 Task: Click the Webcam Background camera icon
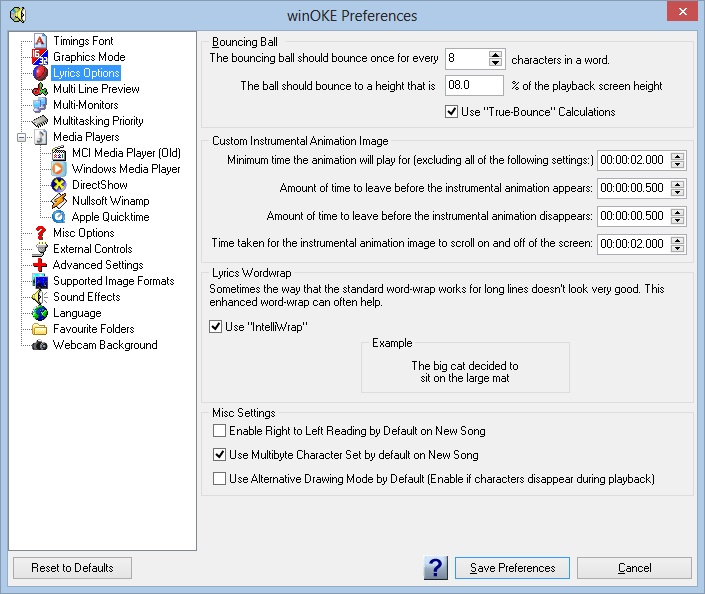point(40,345)
